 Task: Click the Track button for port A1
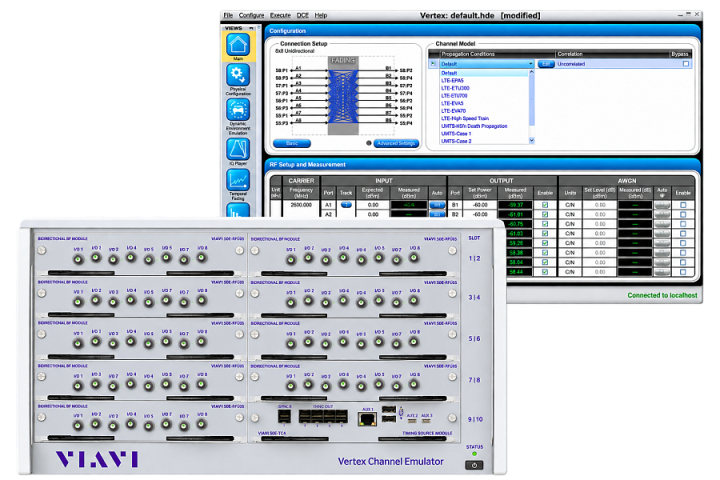tap(346, 205)
